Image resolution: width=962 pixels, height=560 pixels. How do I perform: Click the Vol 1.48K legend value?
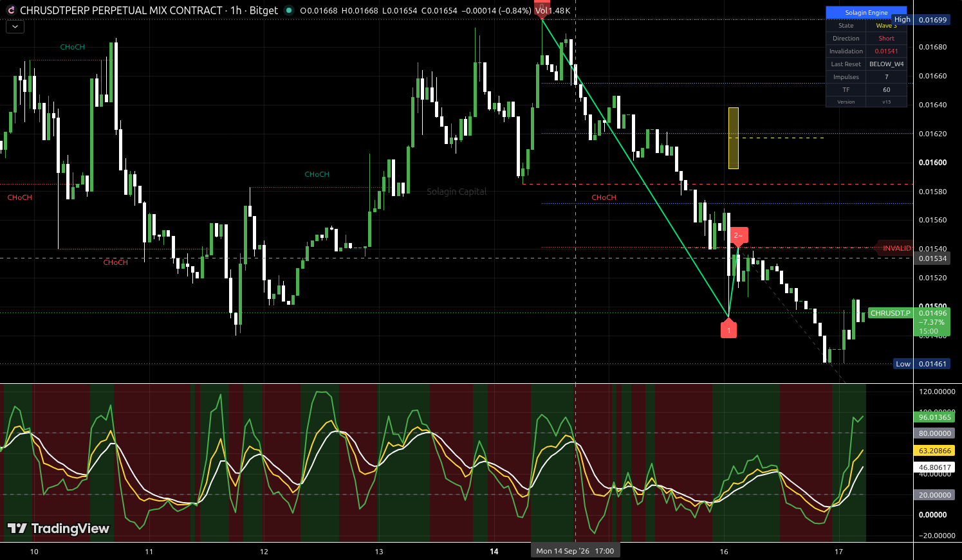[x=553, y=10]
